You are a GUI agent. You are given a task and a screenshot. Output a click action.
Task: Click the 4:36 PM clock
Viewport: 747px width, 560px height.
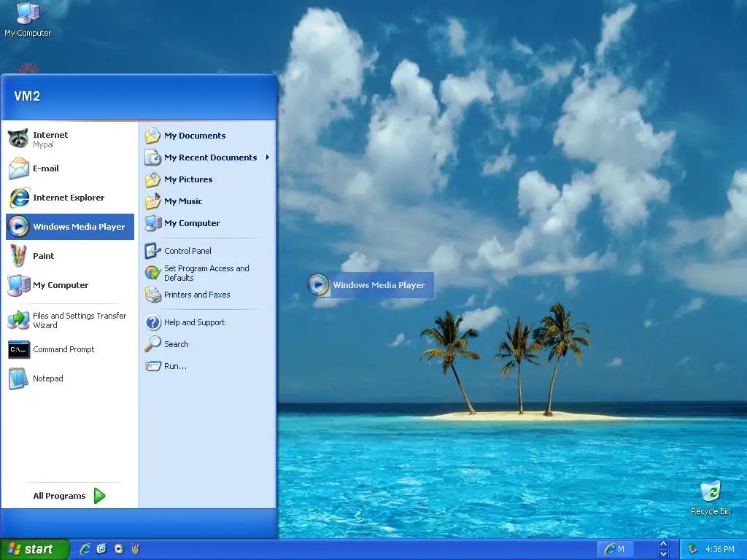coord(720,549)
